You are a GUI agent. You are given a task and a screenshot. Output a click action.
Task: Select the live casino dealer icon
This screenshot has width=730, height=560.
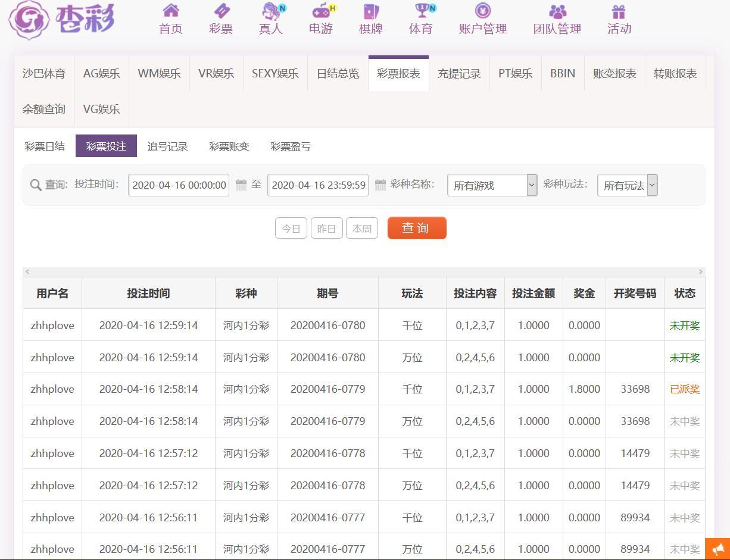click(272, 11)
